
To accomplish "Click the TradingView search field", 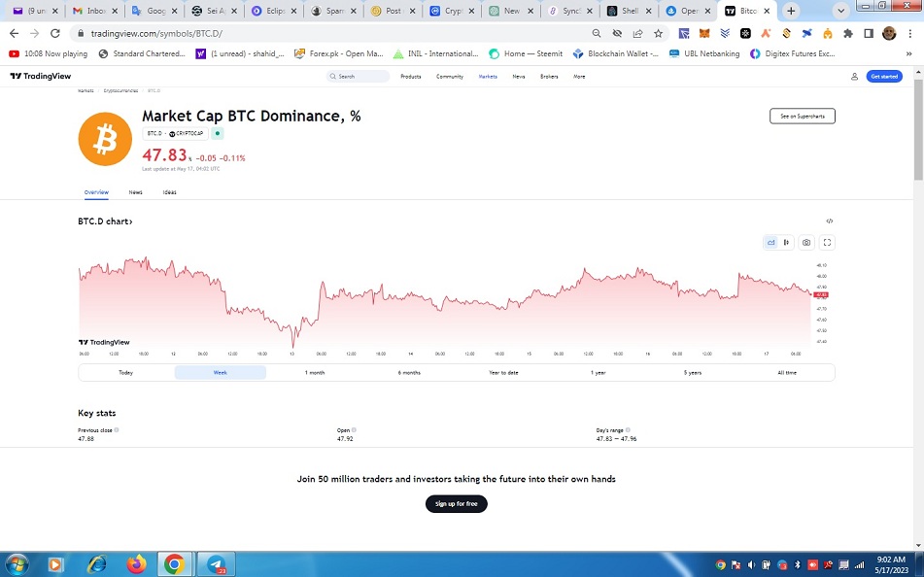I will (x=358, y=77).
